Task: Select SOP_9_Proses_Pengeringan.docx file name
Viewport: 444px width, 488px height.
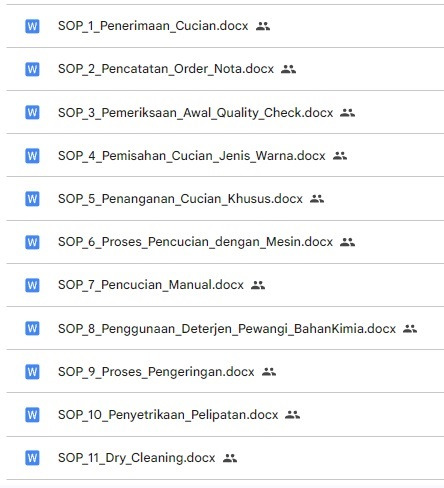Action: point(156,372)
